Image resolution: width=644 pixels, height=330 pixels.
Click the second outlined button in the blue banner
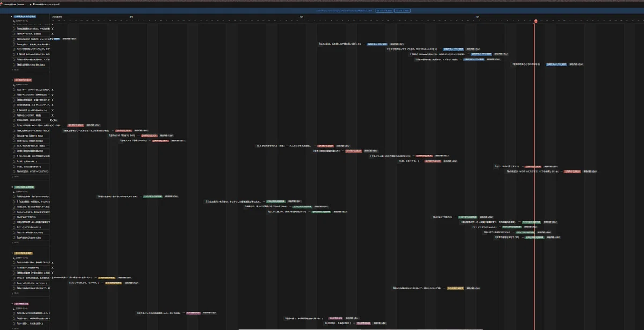coord(402,10)
